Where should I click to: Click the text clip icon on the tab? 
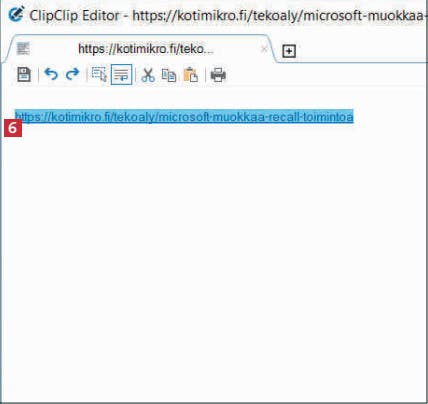[23, 49]
